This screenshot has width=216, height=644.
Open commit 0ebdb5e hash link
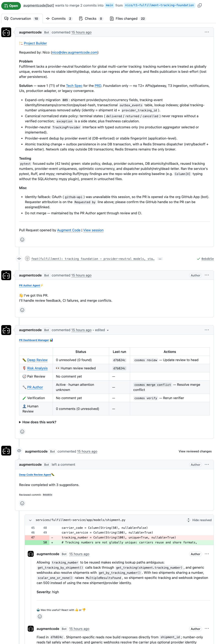208,259
